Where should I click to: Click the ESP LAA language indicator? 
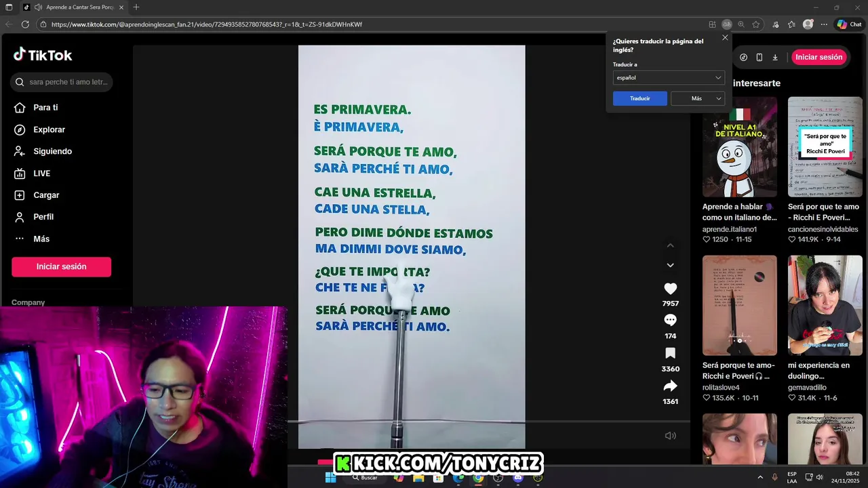tap(792, 477)
